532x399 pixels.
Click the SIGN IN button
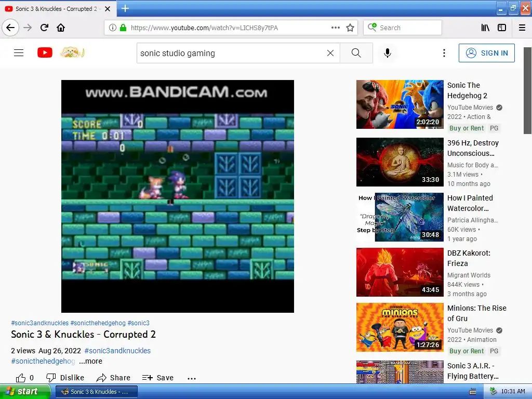(486, 53)
